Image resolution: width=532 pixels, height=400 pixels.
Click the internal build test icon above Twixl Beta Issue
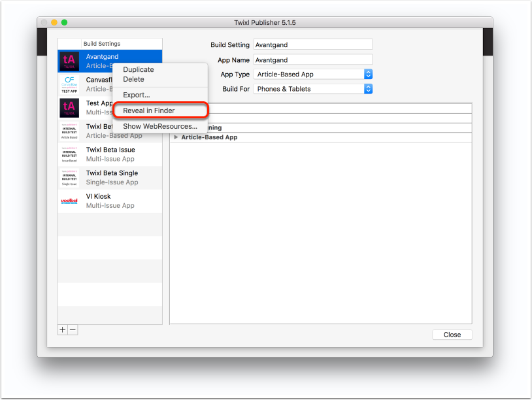tap(69, 131)
